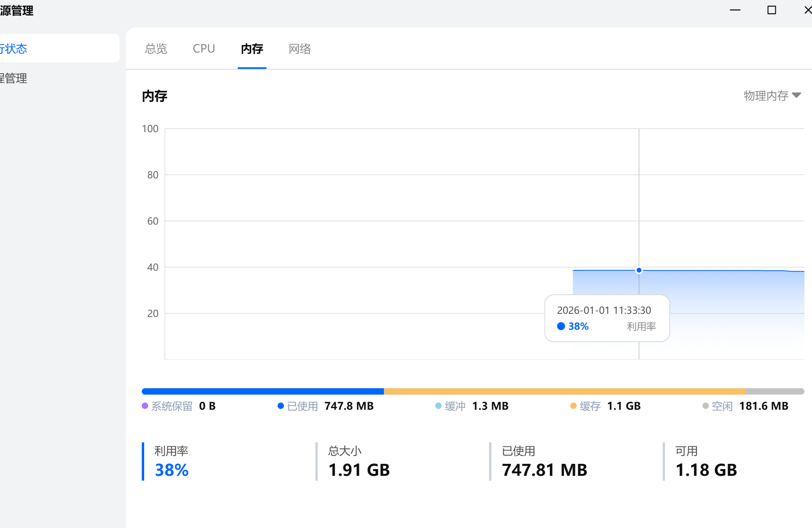The height and width of the screenshot is (528, 812).
Task: Click the purple 系统保留 legend dot
Action: click(x=145, y=406)
